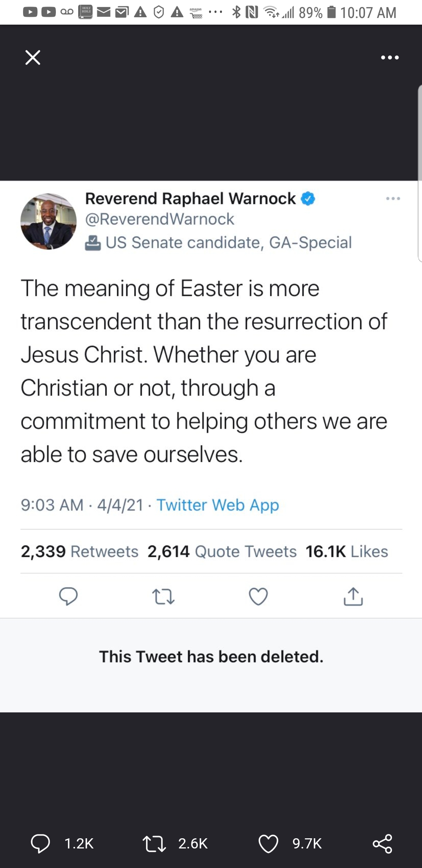Viewport: 422px width, 868px height.
Task: Tap the blue verified badge
Action: click(x=308, y=199)
